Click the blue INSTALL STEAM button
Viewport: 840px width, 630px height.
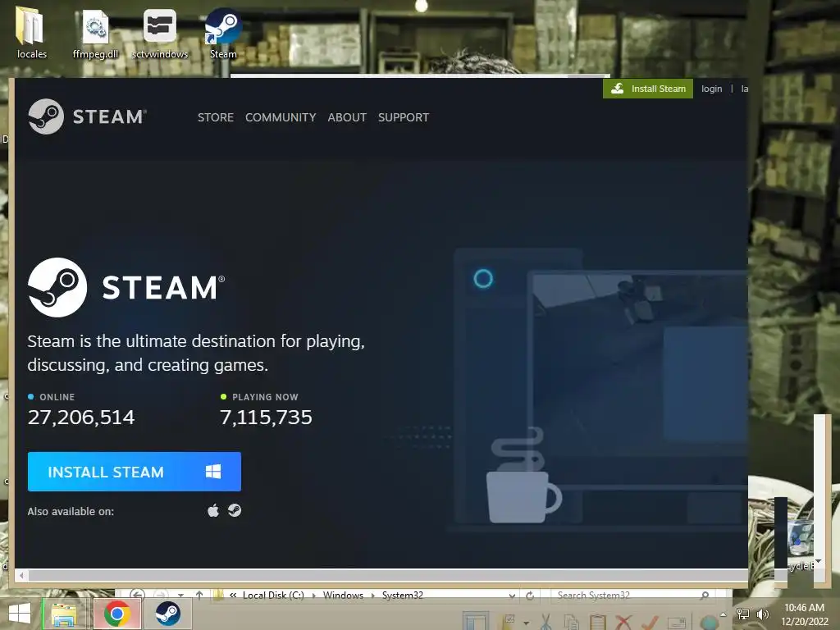click(x=135, y=472)
